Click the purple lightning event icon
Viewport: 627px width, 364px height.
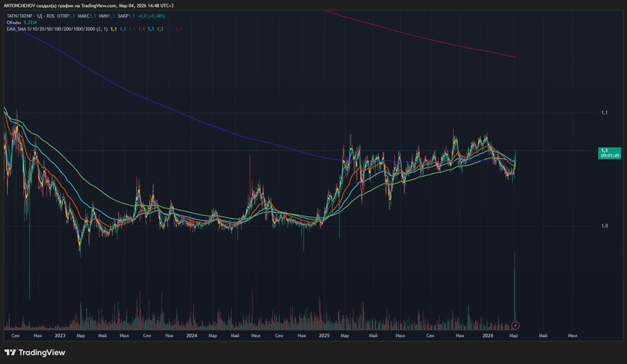[515, 325]
